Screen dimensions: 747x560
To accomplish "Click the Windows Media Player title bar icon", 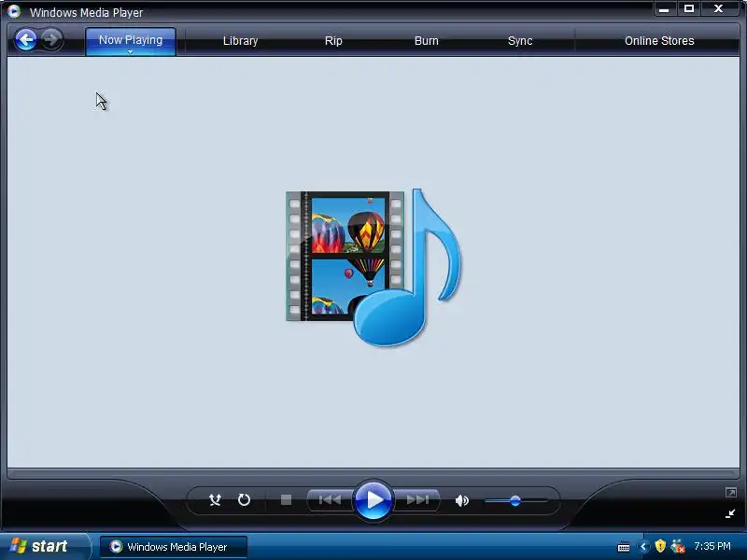I will coord(14,11).
